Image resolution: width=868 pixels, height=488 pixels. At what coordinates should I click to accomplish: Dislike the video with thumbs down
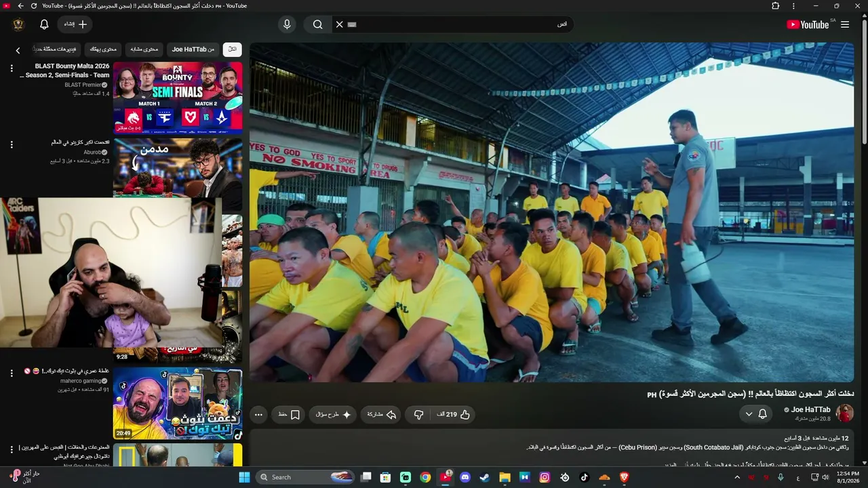point(418,415)
